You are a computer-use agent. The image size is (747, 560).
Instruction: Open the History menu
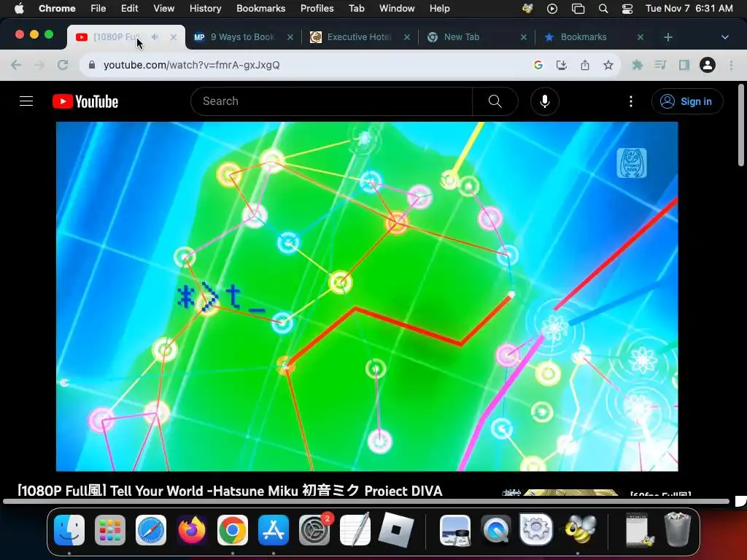(205, 8)
